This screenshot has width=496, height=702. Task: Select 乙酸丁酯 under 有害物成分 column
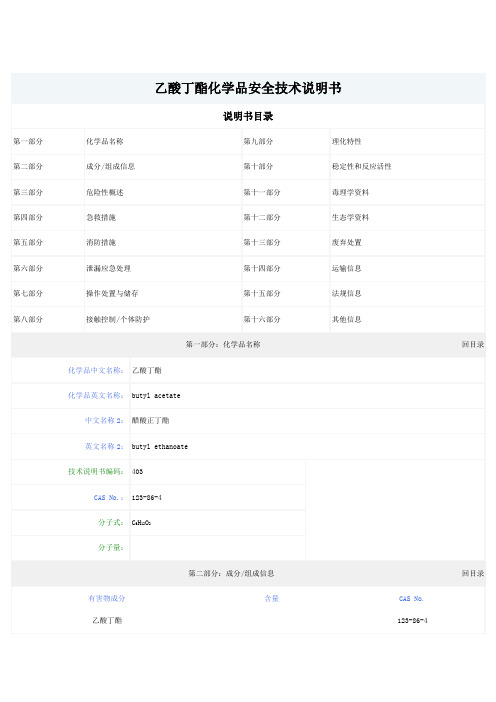coord(107,621)
